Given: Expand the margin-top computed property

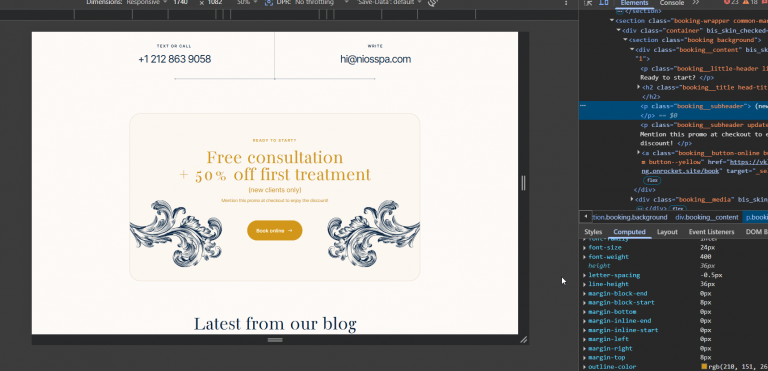Looking at the screenshot, I should pyautogui.click(x=584, y=357).
